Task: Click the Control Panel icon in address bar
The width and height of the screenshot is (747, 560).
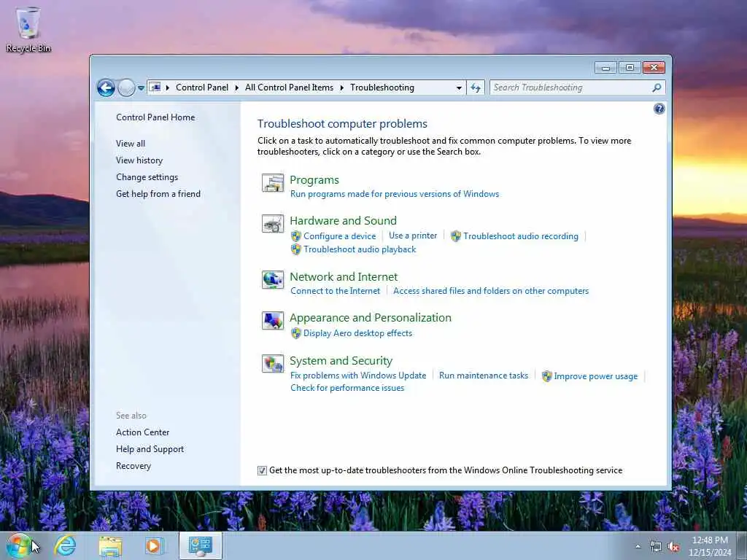Action: click(x=155, y=87)
